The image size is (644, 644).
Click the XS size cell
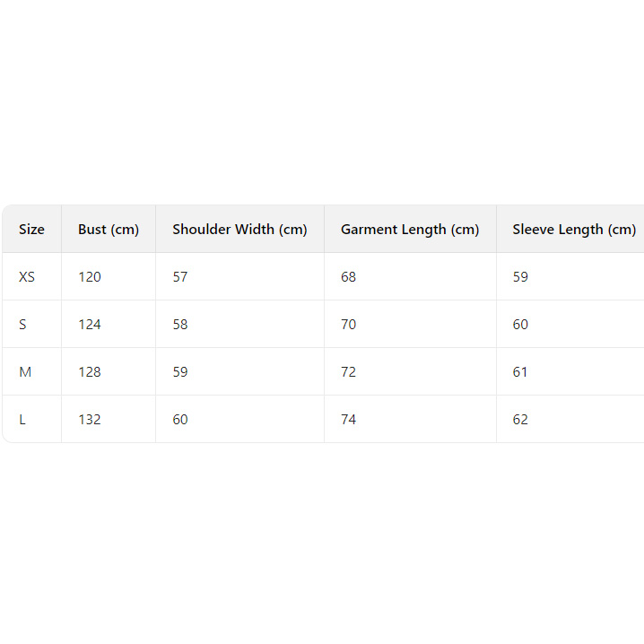pos(27,277)
